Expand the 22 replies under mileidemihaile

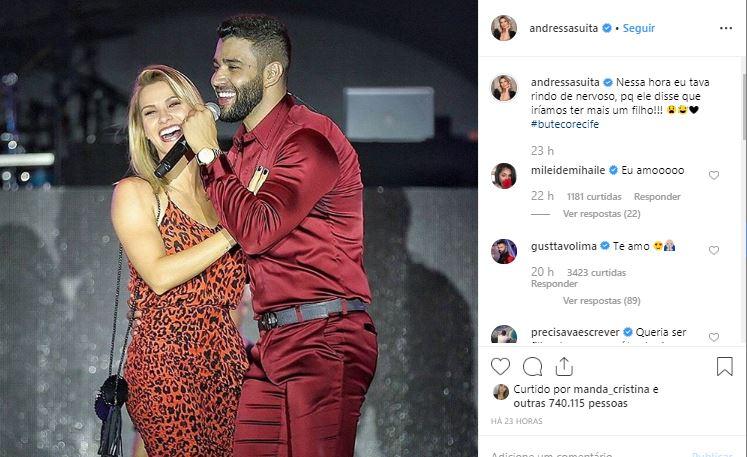[601, 213]
